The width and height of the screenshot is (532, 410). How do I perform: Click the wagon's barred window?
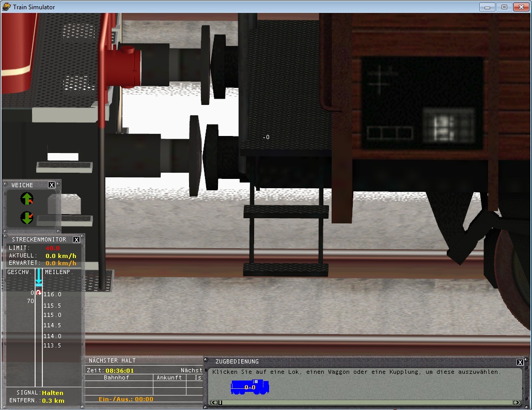[x=448, y=124]
